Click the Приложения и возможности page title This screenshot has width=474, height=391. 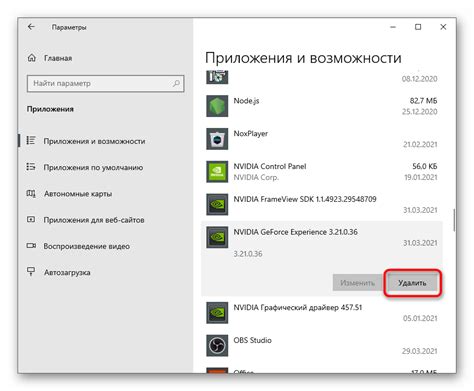303,58
